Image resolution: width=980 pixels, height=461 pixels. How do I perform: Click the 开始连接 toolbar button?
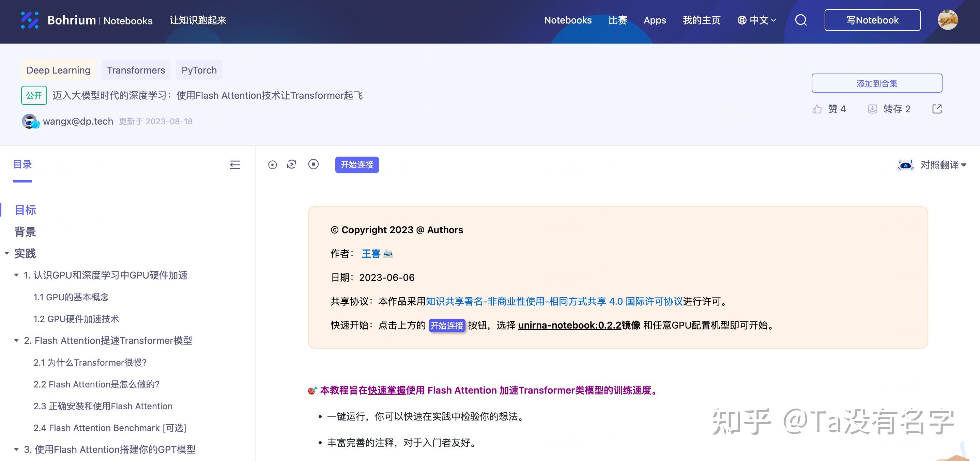tap(356, 164)
